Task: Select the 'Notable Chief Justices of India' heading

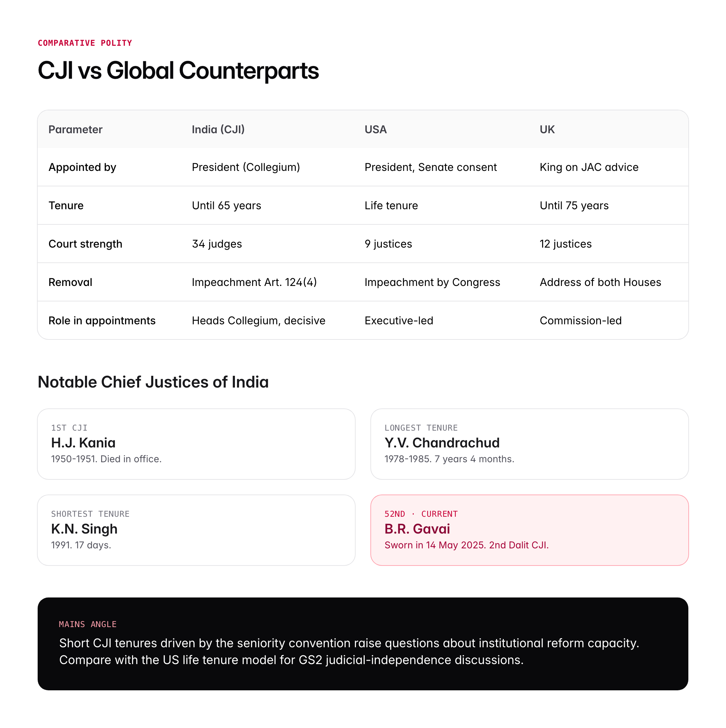Action: (153, 382)
